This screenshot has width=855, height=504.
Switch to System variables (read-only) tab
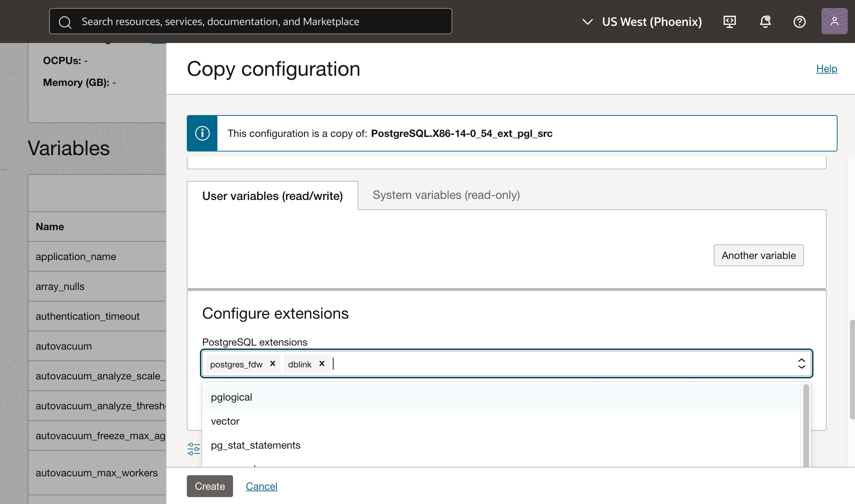(446, 195)
